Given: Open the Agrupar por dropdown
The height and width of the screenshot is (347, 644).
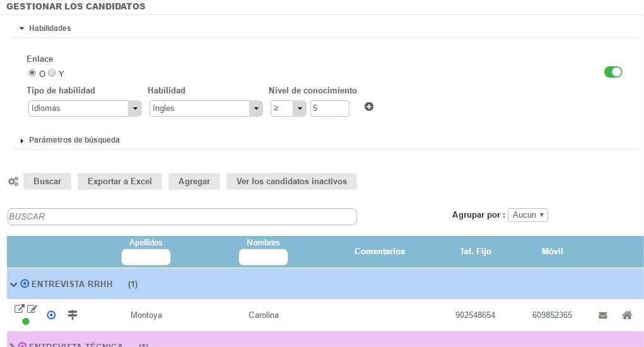Looking at the screenshot, I should [x=528, y=215].
